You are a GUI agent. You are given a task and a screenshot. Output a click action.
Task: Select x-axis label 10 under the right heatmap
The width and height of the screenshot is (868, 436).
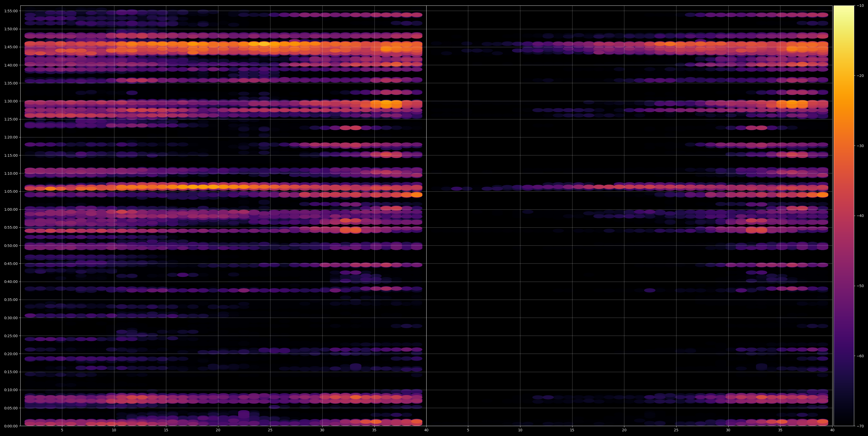520,430
